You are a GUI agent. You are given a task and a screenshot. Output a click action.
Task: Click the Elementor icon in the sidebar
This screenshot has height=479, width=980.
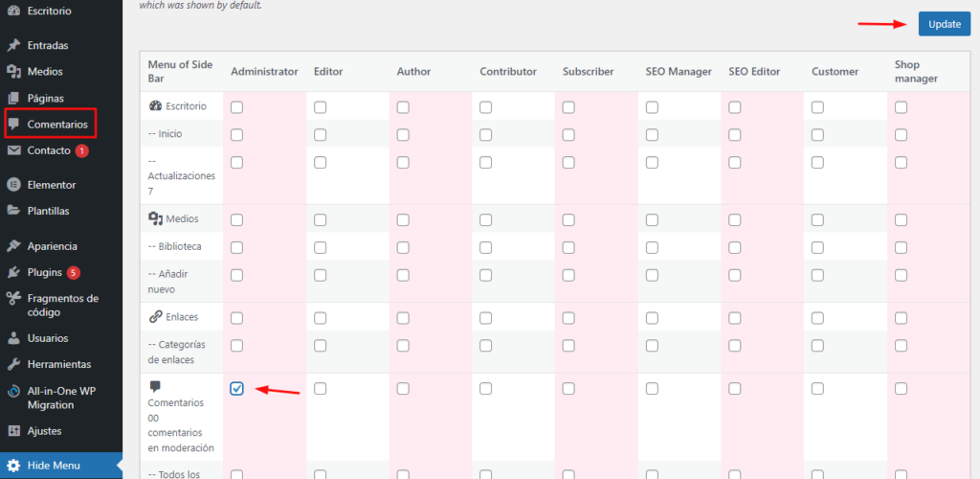[13, 185]
